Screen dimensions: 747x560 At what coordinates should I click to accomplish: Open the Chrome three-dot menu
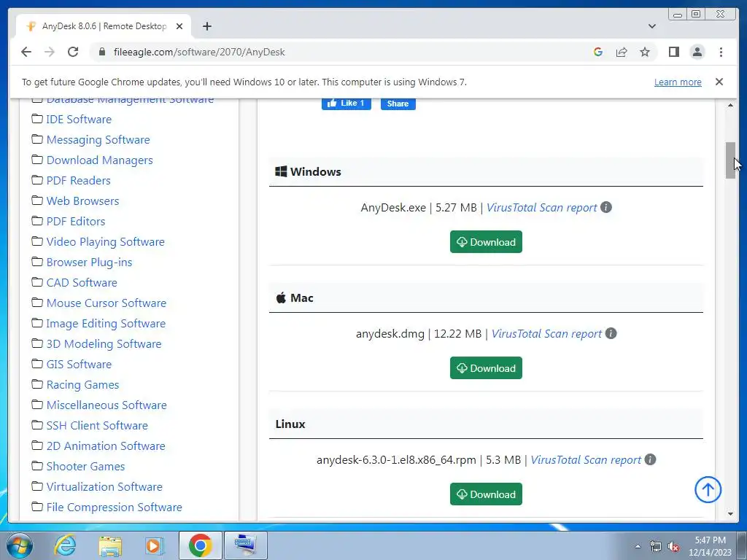[x=721, y=52]
